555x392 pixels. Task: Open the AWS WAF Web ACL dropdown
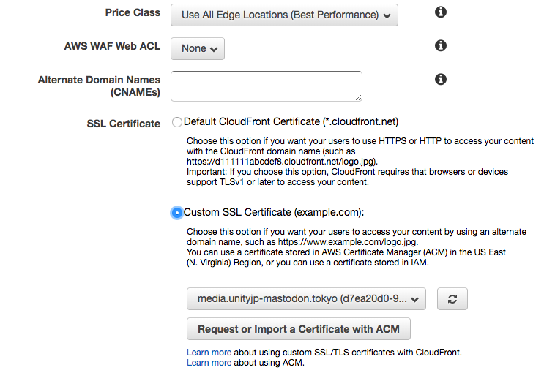[197, 48]
